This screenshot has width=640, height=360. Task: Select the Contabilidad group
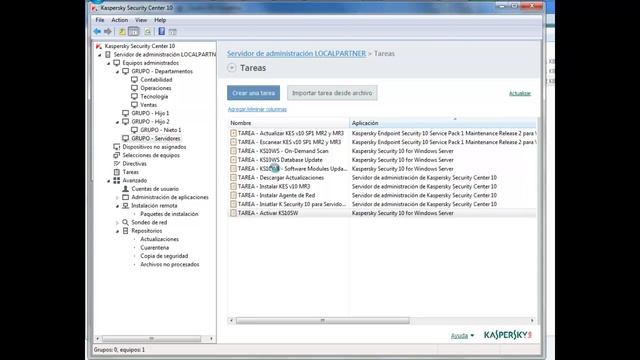coord(156,80)
